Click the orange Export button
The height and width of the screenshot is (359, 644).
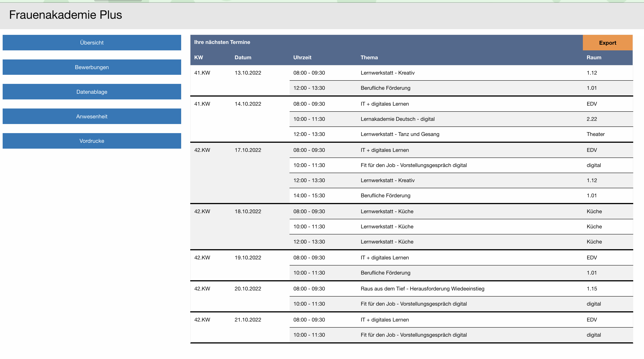[607, 43]
